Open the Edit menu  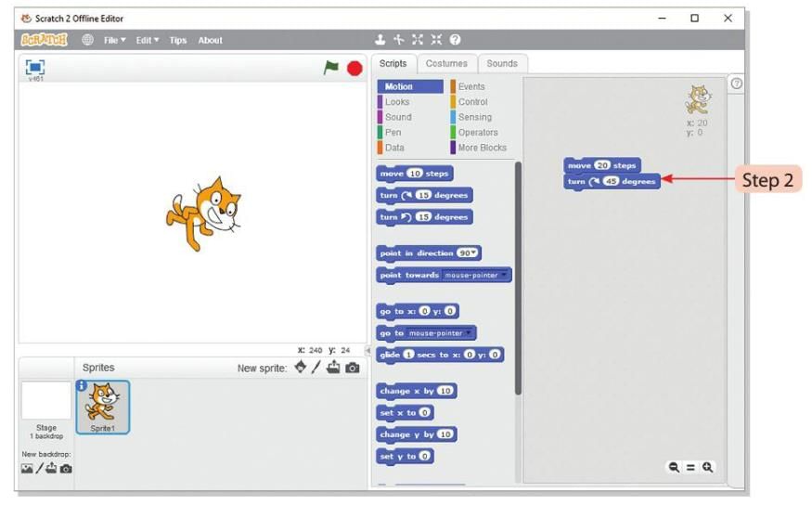point(147,40)
